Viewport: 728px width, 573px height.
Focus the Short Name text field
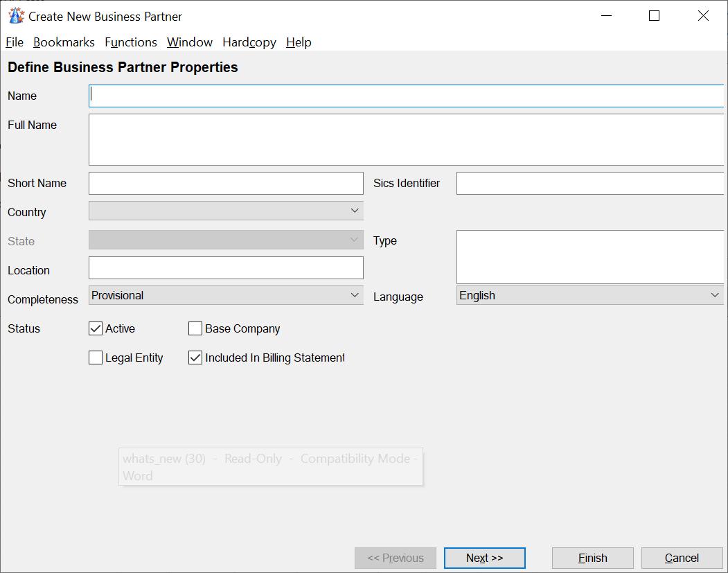click(x=226, y=184)
